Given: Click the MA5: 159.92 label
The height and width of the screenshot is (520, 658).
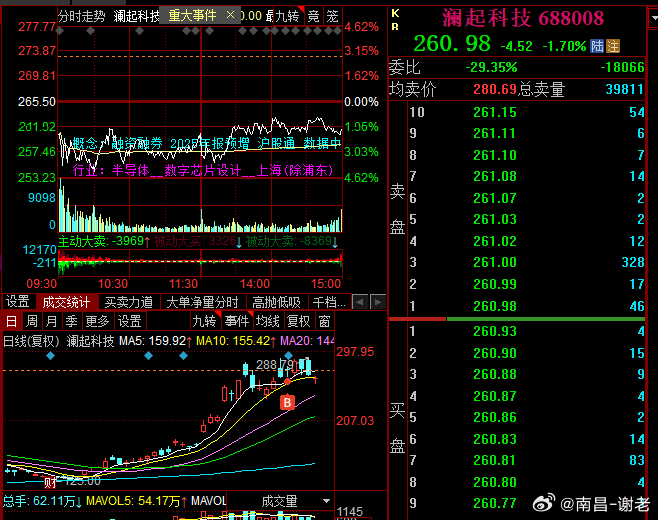Looking at the screenshot, I should pyautogui.click(x=155, y=341).
